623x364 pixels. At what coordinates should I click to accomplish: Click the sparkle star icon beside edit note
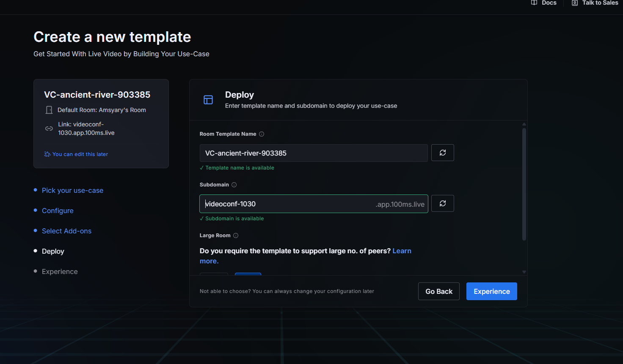[x=47, y=154]
